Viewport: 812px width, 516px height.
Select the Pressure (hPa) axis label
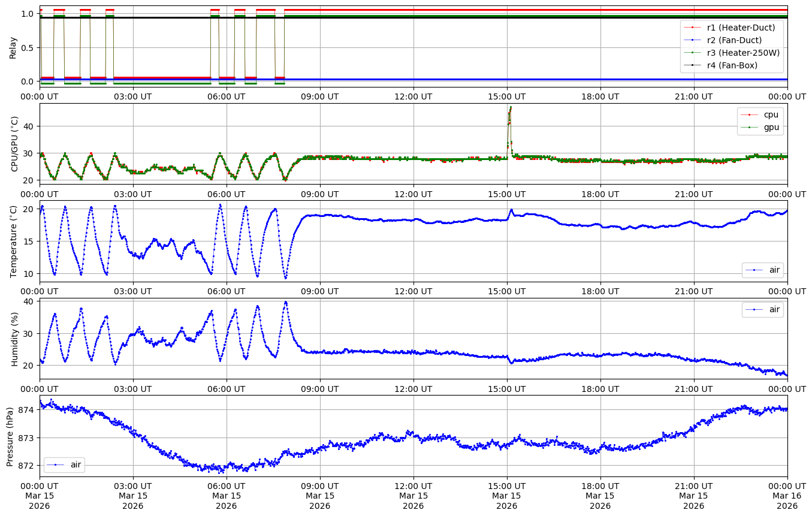(10, 436)
